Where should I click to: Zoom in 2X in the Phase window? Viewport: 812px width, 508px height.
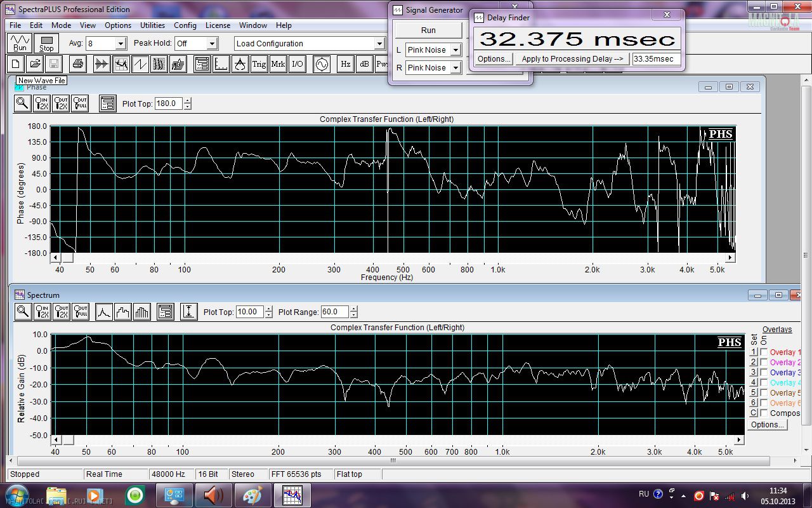pyautogui.click(x=42, y=104)
